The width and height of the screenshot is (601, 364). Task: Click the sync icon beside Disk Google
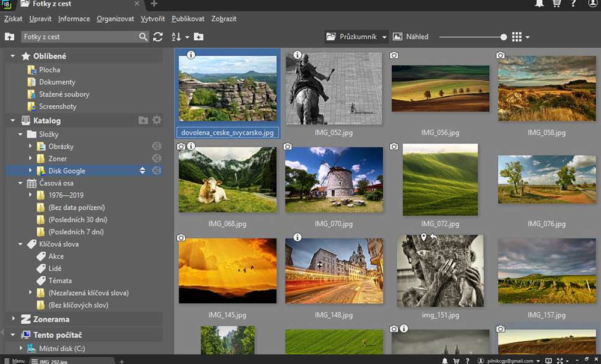tap(157, 171)
